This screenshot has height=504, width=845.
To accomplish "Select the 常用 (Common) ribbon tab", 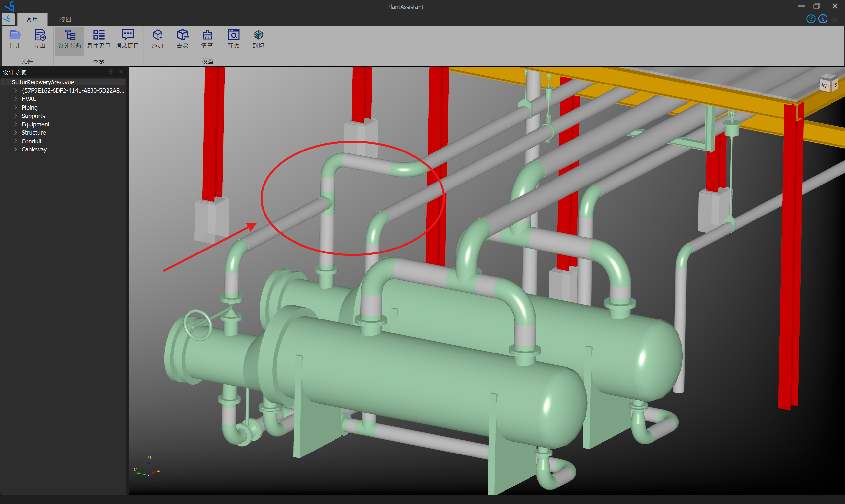I will click(32, 19).
